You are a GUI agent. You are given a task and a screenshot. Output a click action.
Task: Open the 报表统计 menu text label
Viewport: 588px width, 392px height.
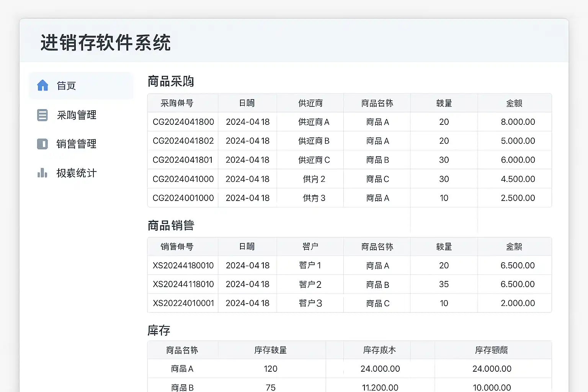click(77, 173)
